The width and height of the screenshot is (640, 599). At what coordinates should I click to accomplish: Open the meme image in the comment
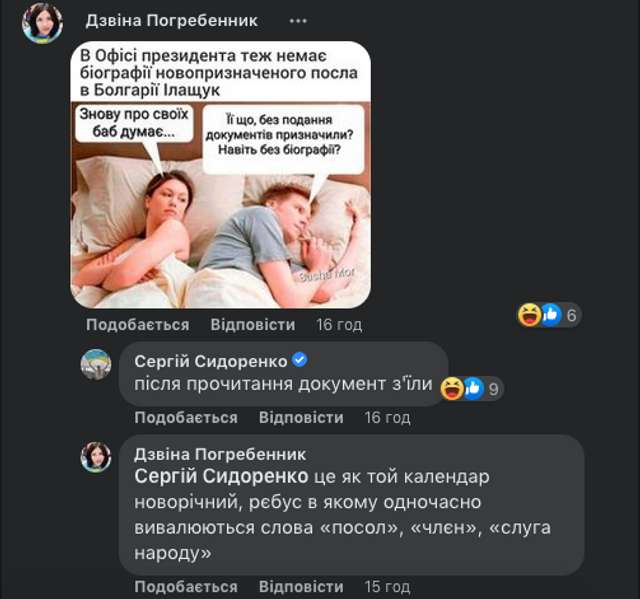point(221,175)
